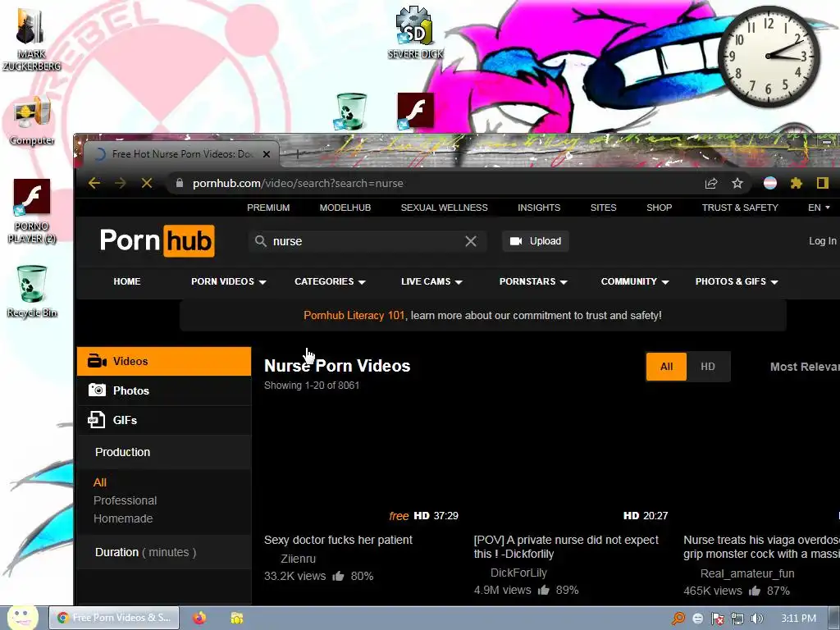Click the browser forward arrow
Screen dimensions: 840x630
121,183
